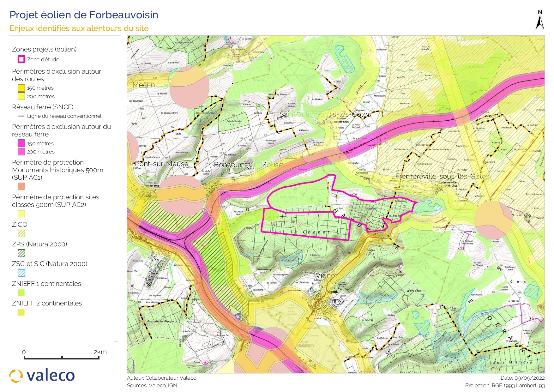Click the Pont-sur-Meuse map label
The width and height of the screenshot is (554, 392).
click(x=161, y=164)
